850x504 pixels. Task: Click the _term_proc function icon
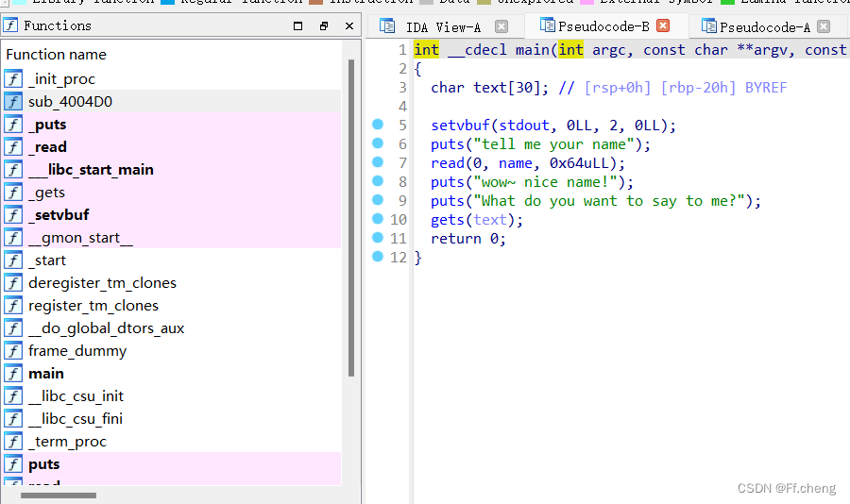pos(13,442)
